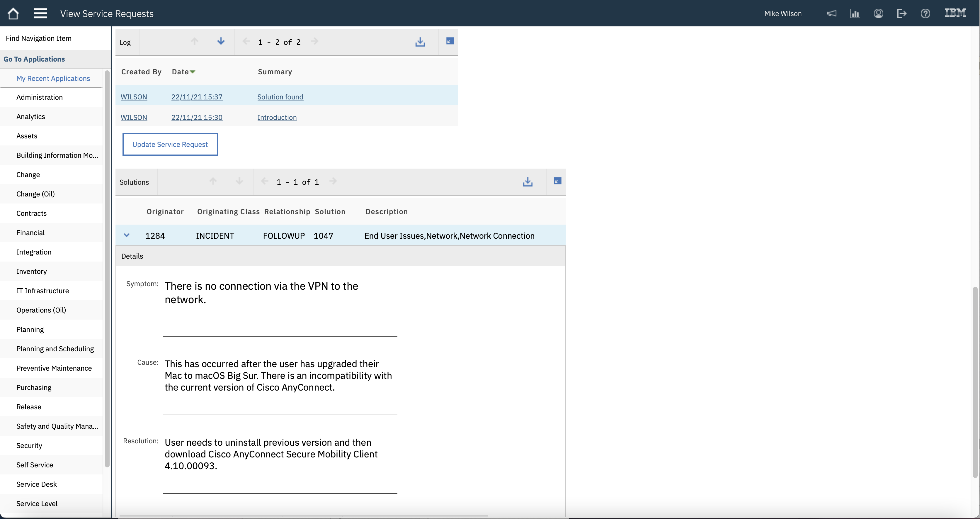The width and height of the screenshot is (980, 519).
Task: Open IT Infrastructure navigation item
Action: [x=42, y=291]
